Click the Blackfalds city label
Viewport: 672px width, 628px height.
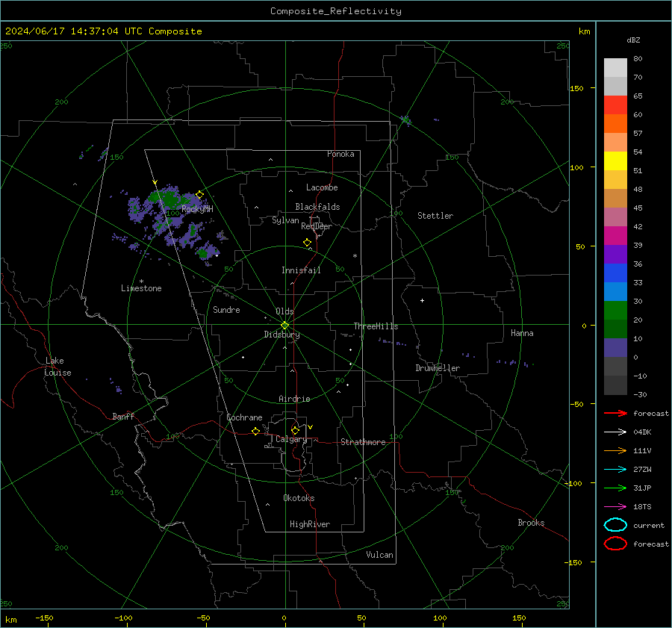(317, 207)
